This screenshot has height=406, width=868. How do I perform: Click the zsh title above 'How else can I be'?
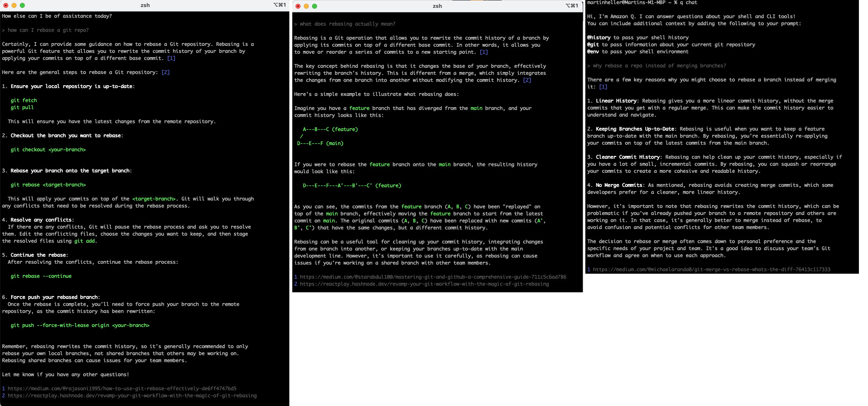pos(145,5)
